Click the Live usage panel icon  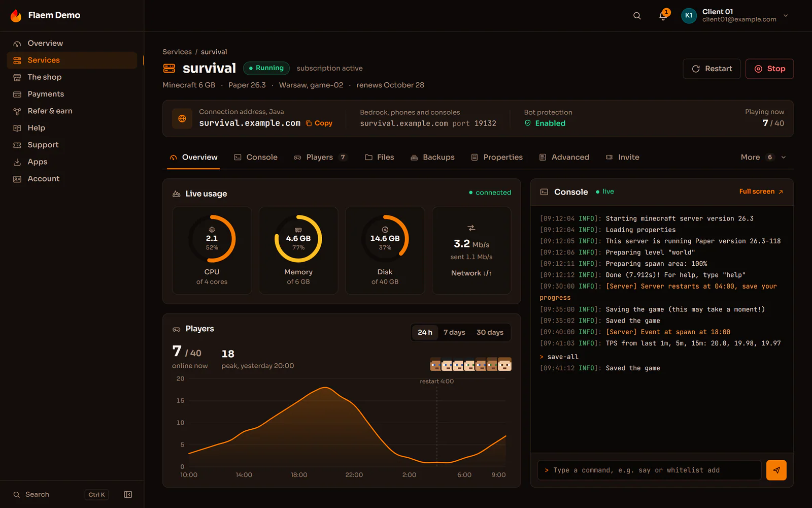click(x=177, y=194)
